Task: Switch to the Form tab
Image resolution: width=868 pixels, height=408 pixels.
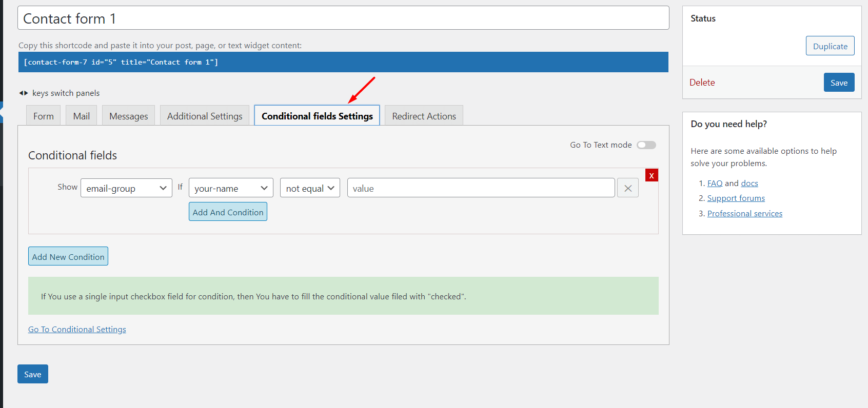Action: [44, 116]
